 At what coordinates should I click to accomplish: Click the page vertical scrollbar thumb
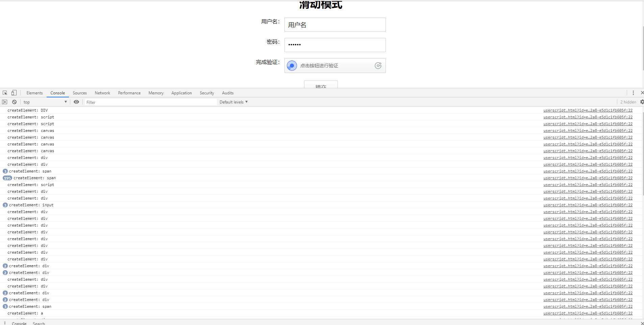point(643,48)
